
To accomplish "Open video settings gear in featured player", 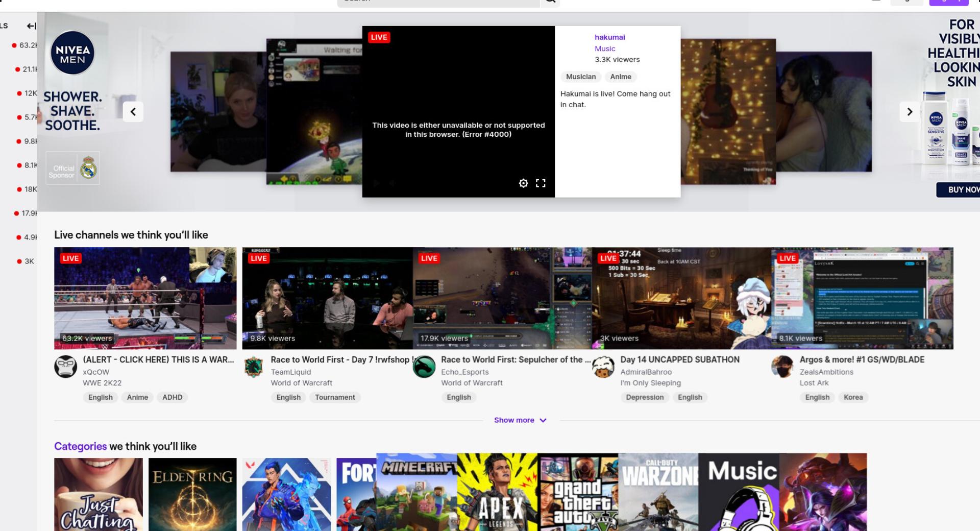I will [x=523, y=183].
